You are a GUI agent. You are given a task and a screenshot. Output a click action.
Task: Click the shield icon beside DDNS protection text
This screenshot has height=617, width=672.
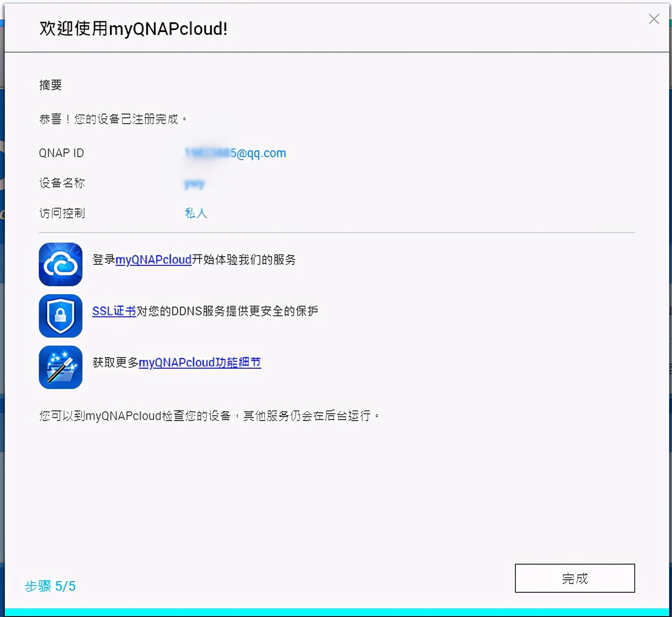pyautogui.click(x=60, y=316)
